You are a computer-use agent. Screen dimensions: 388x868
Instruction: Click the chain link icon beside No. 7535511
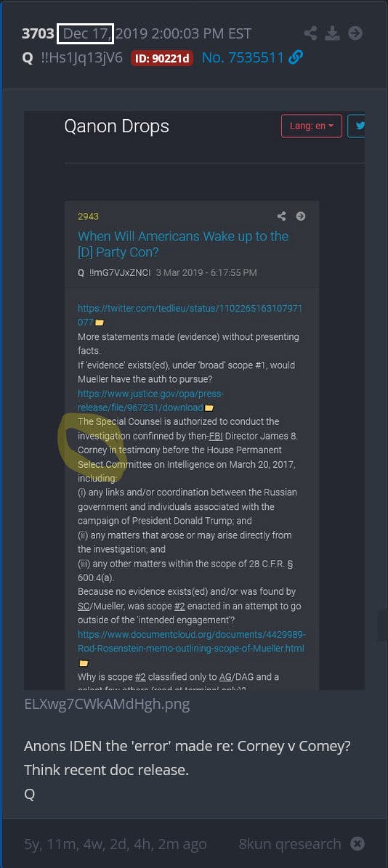pos(296,57)
